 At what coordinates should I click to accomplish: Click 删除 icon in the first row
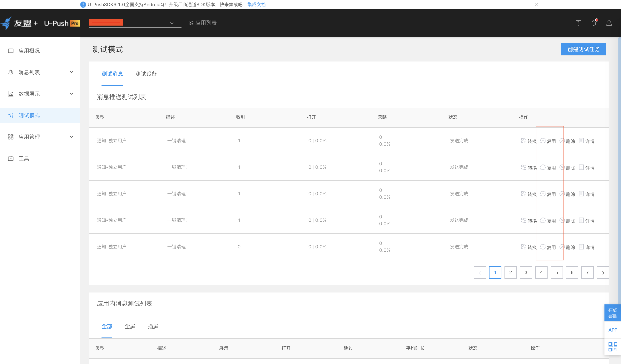pos(562,141)
